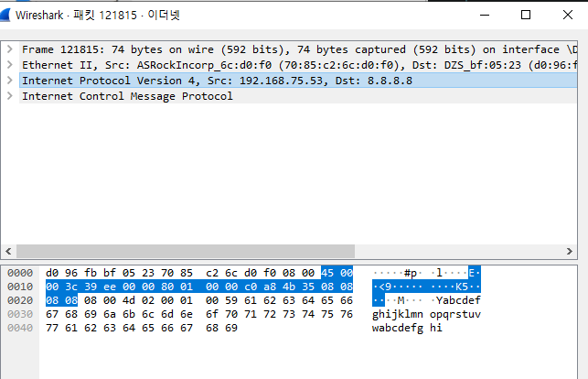This screenshot has width=588, height=379.
Task: Select hex byte 'ee' in row 0010
Action: tap(110, 287)
